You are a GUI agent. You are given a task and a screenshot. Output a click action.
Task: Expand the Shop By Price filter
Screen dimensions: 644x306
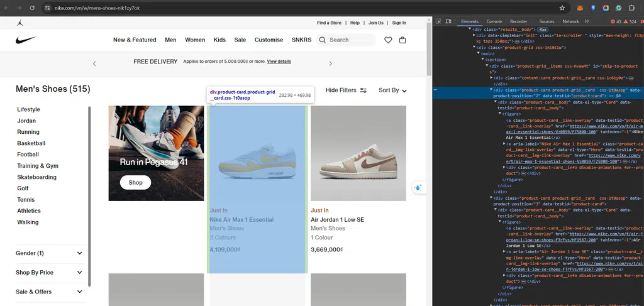click(x=49, y=273)
